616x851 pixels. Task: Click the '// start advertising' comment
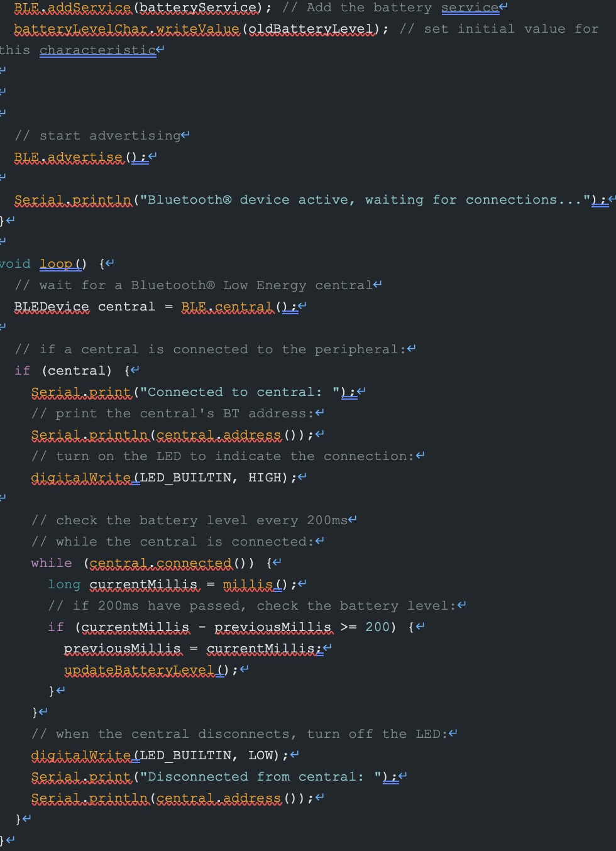point(97,136)
